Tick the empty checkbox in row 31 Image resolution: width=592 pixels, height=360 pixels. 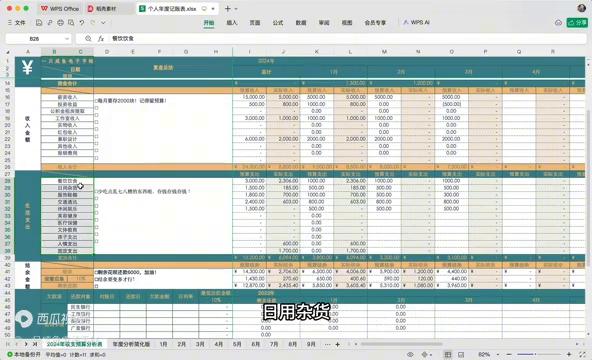(x=96, y=199)
